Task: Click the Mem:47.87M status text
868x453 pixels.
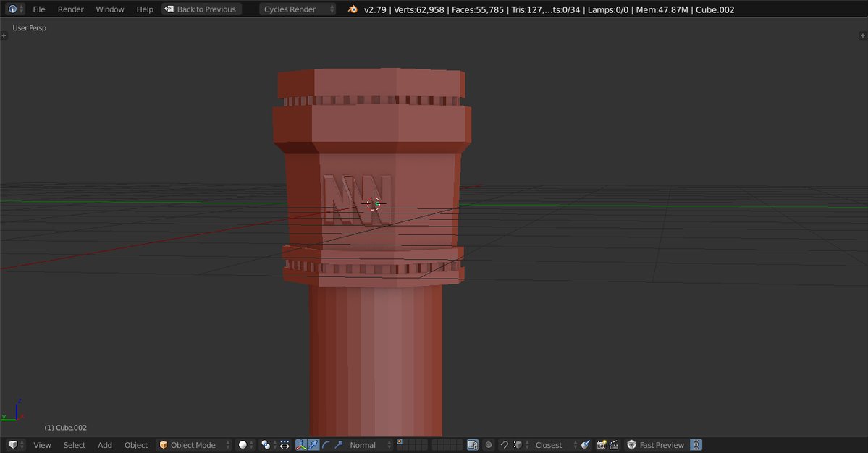Action: (662, 9)
